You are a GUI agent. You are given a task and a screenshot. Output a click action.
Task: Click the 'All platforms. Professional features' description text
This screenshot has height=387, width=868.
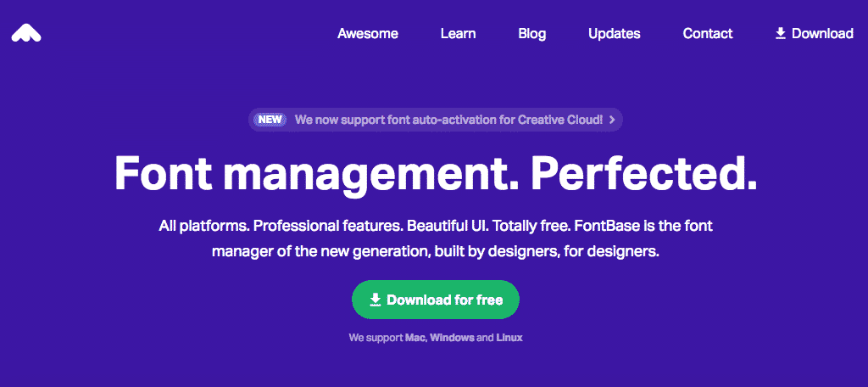tap(435, 239)
